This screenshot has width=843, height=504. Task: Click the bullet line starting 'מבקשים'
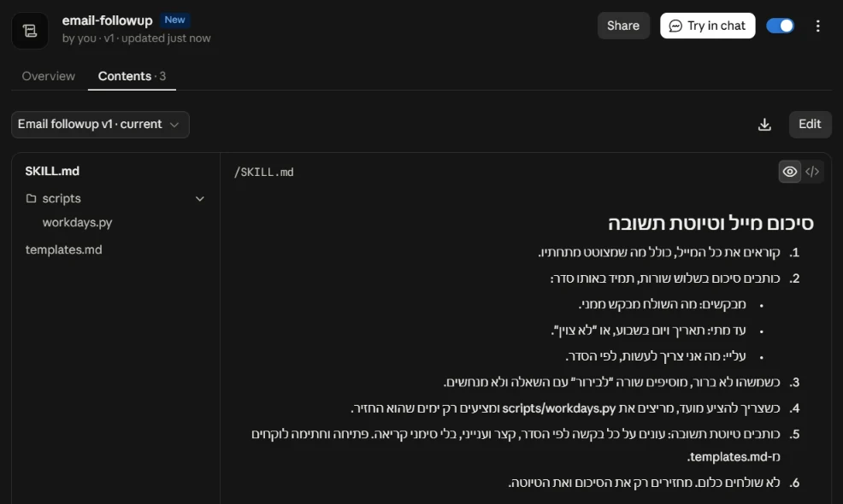(x=663, y=305)
